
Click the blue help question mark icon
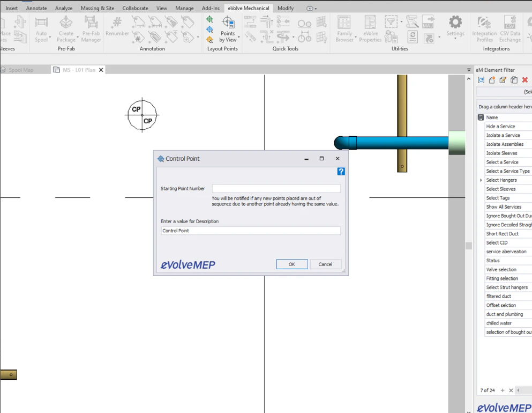[x=341, y=172]
